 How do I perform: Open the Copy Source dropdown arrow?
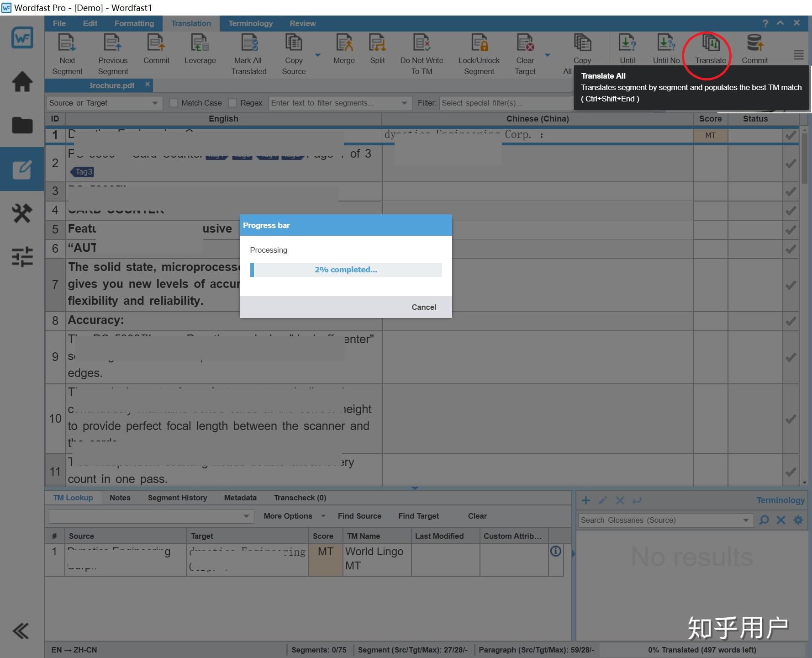[318, 55]
